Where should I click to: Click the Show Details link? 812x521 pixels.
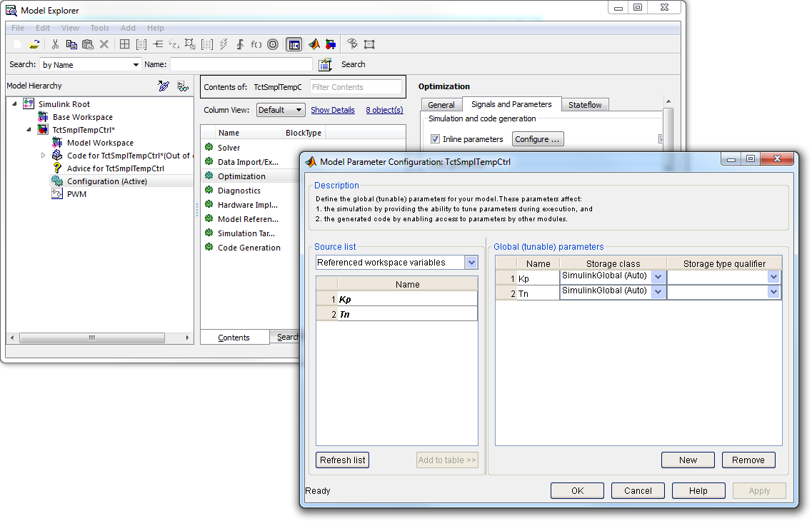333,110
